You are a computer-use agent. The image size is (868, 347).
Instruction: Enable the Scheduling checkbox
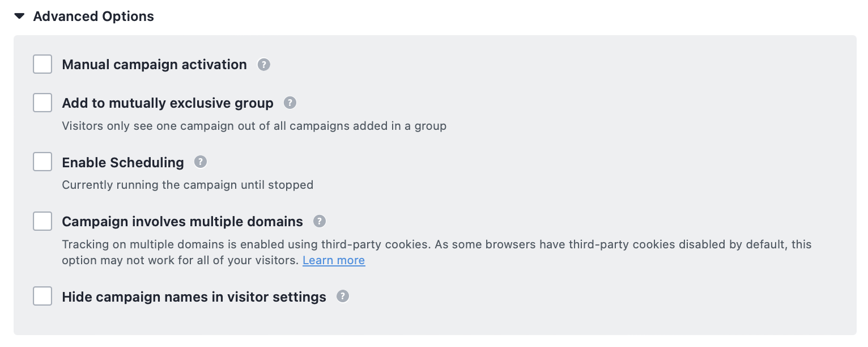pos(42,162)
